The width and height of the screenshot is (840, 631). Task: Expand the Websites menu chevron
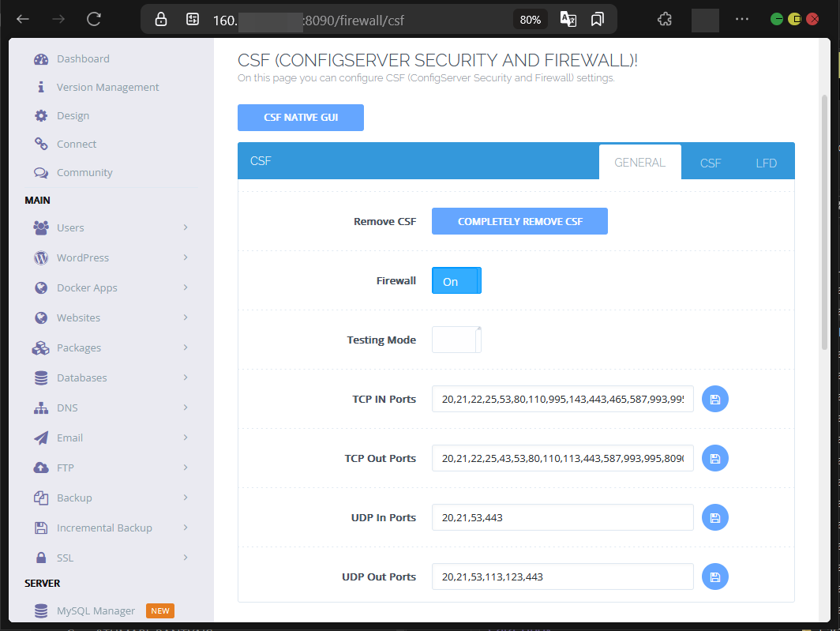tap(186, 317)
